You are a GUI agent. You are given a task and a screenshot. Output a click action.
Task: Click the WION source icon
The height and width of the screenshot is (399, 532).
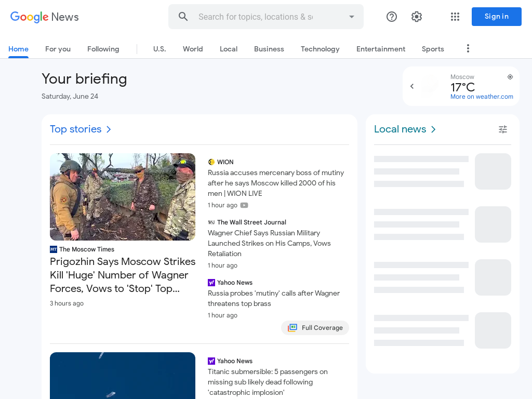pyautogui.click(x=211, y=162)
